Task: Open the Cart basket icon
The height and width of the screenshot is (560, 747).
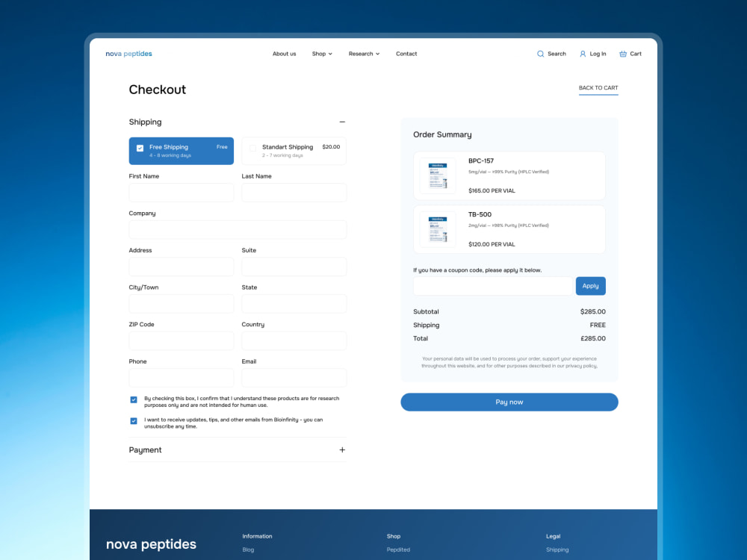Action: tap(623, 54)
